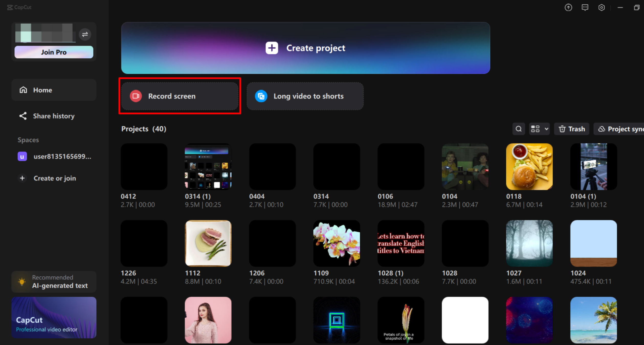
Task: Open project 1109 orchid thumbnail
Action: [x=336, y=243]
